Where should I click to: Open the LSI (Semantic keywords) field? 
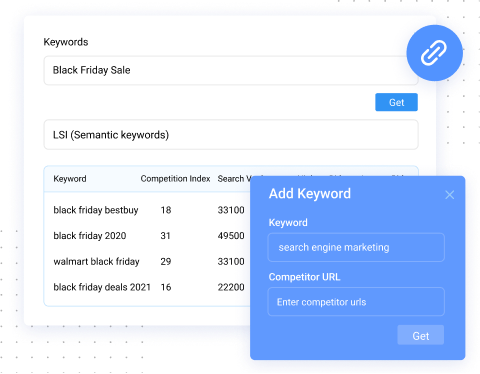pyautogui.click(x=231, y=135)
